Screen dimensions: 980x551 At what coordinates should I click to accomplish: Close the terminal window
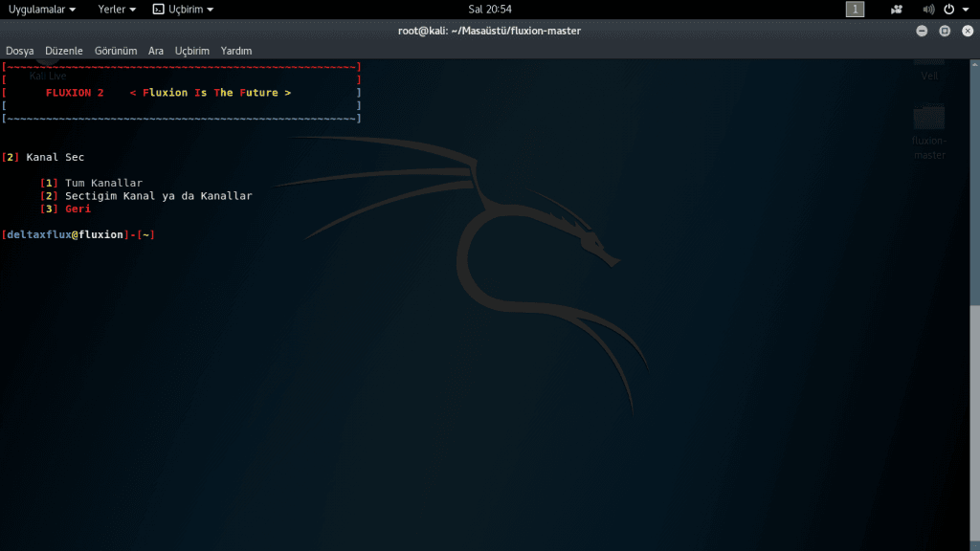(968, 31)
